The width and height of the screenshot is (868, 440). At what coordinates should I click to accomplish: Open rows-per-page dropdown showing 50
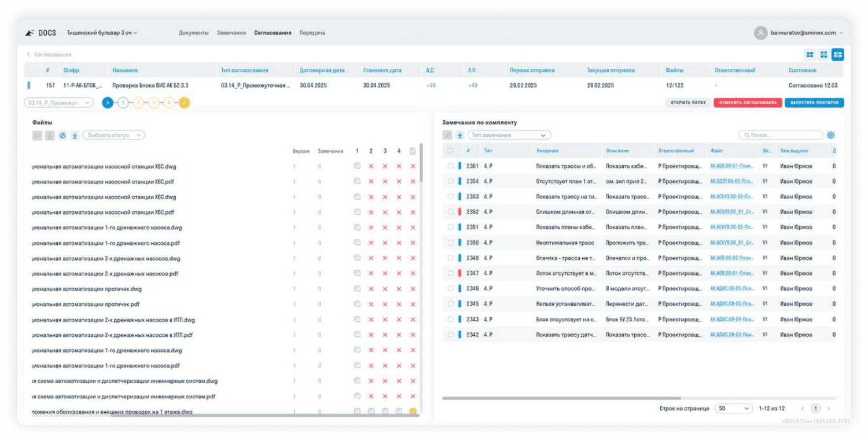click(x=734, y=408)
